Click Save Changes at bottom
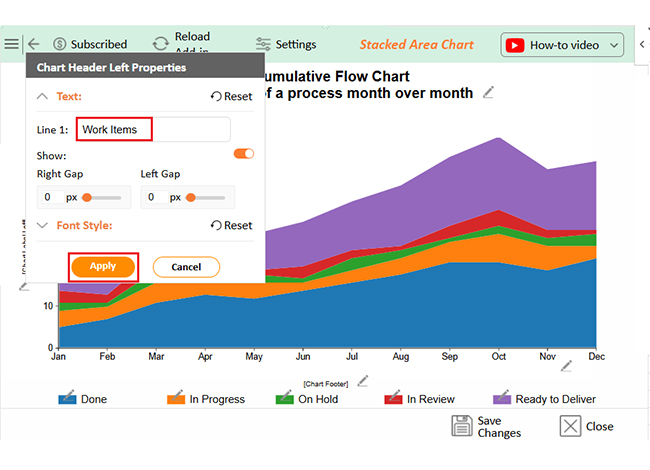 (487, 427)
